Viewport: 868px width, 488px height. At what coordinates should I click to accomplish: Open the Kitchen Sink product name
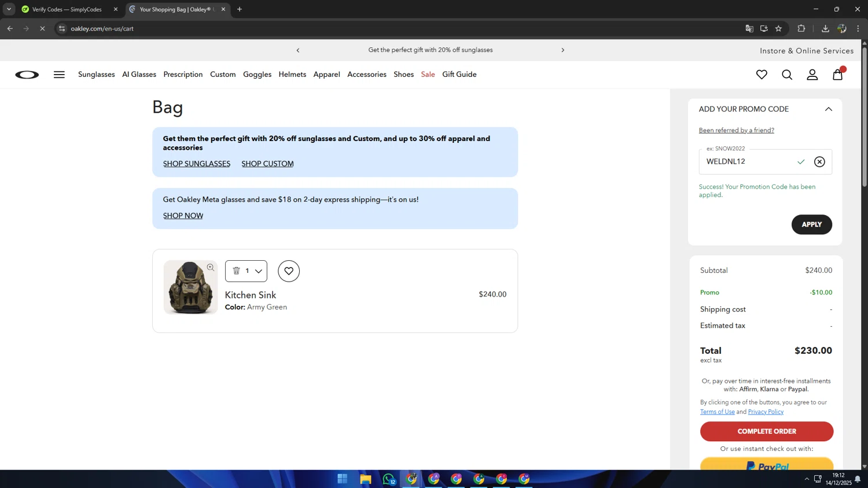point(250,295)
